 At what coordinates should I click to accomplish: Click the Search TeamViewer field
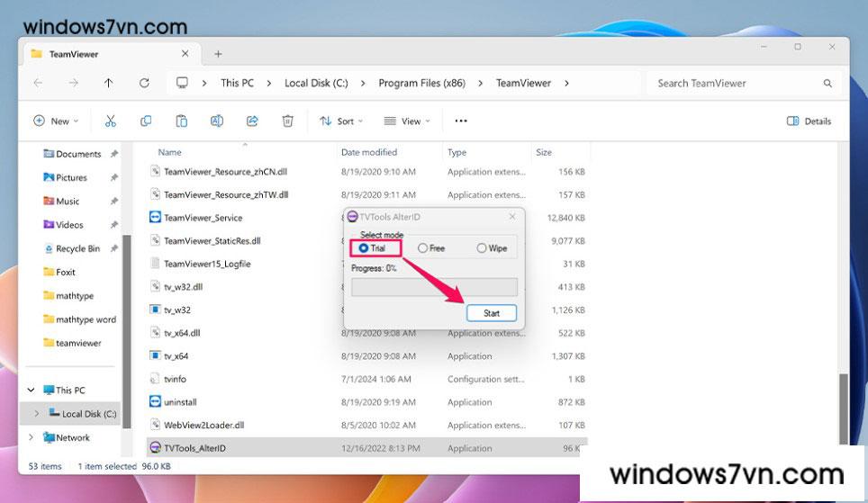pos(744,83)
